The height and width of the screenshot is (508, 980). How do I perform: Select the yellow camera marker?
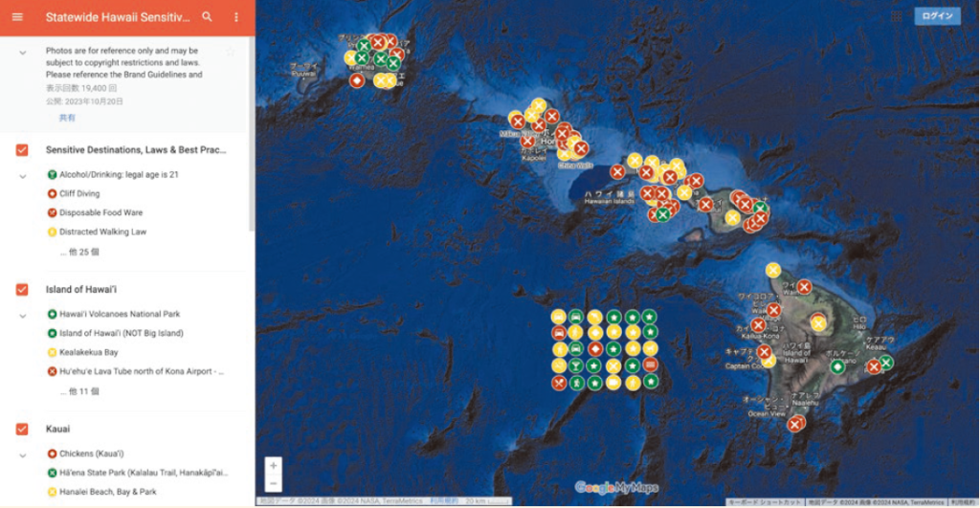point(613,382)
